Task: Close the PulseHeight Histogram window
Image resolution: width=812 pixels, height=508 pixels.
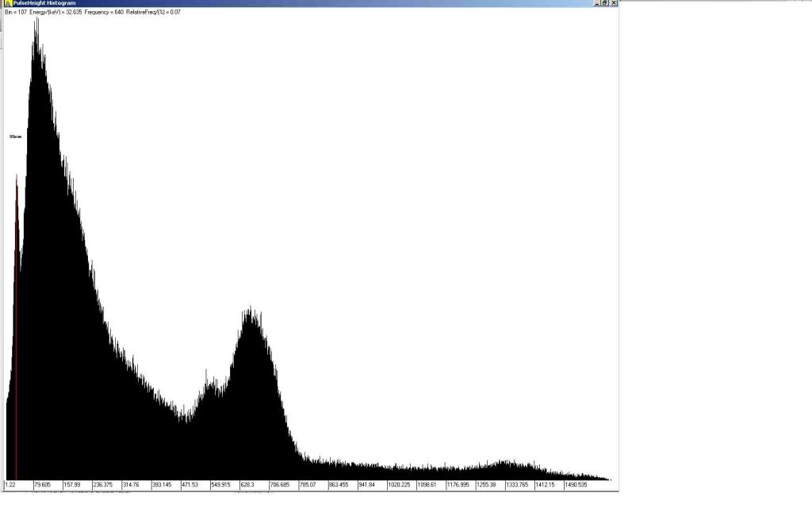Action: pyautogui.click(x=613, y=3)
